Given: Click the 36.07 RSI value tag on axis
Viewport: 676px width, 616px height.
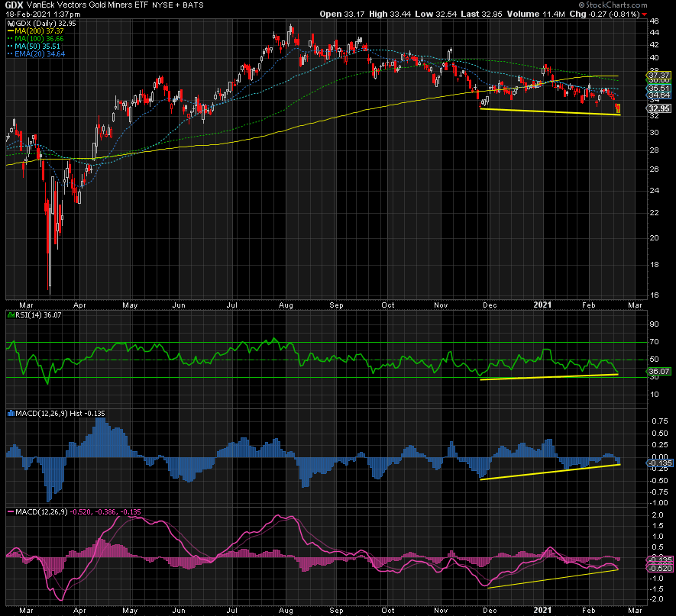Looking at the screenshot, I should tap(659, 371).
